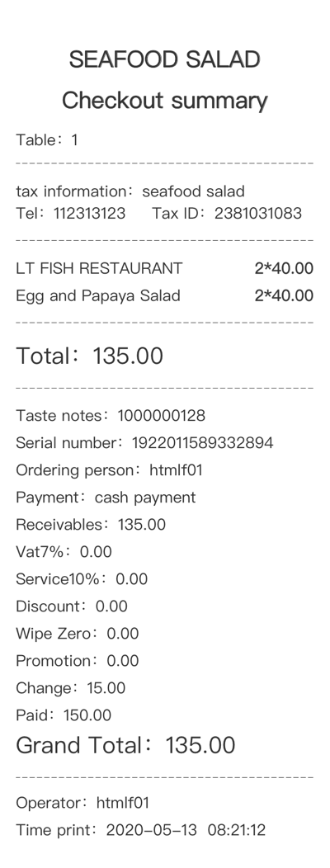Screen dimensions: 330x868
Task: Select the tax information seafood salad text
Action: coord(130,191)
